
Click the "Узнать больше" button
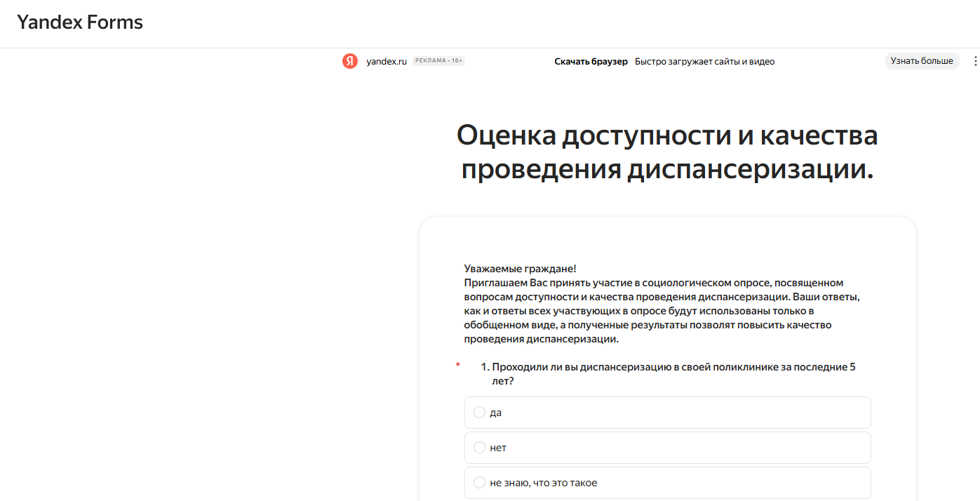click(922, 61)
